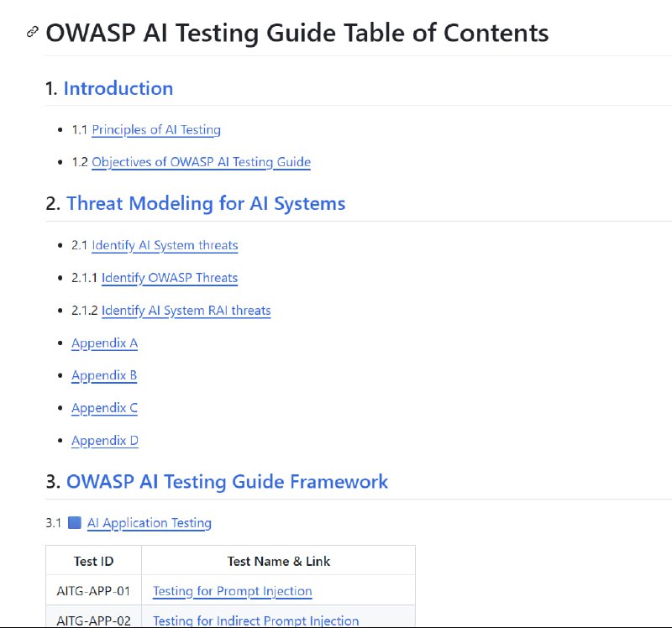Open the Appendix C link

[104, 408]
